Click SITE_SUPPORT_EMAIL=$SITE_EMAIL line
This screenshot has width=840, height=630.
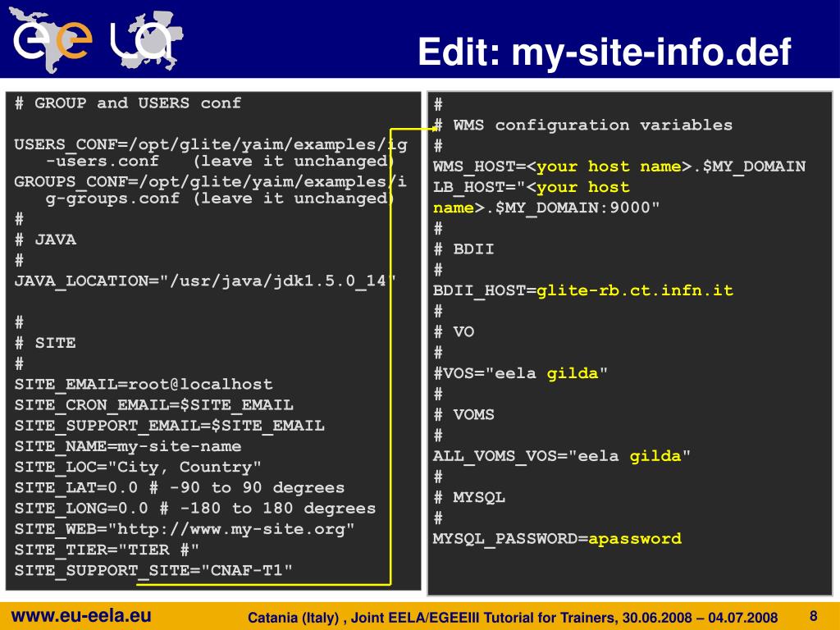(169, 426)
